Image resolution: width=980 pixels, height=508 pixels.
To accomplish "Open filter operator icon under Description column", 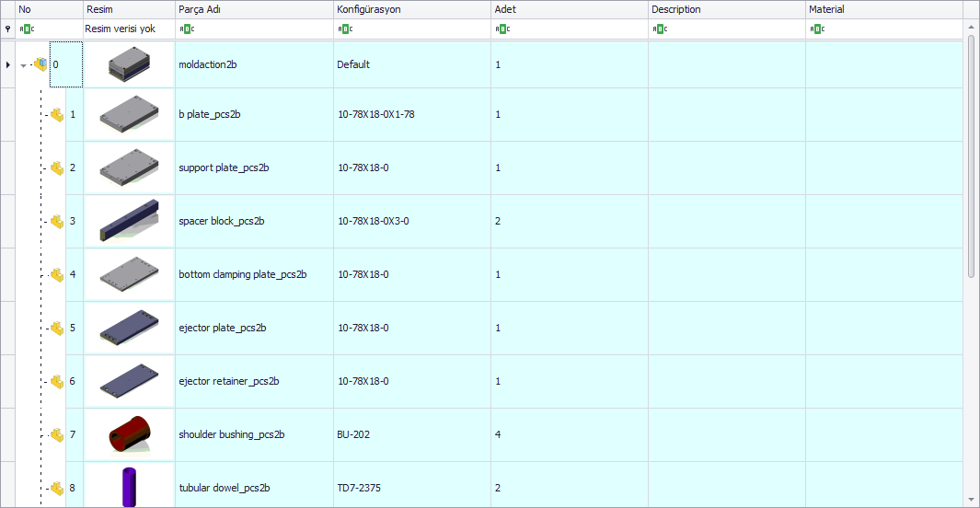I will [660, 29].
